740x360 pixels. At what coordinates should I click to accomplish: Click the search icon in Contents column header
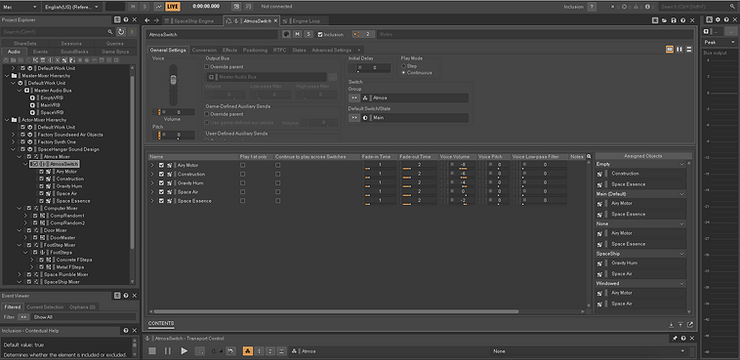point(589,156)
